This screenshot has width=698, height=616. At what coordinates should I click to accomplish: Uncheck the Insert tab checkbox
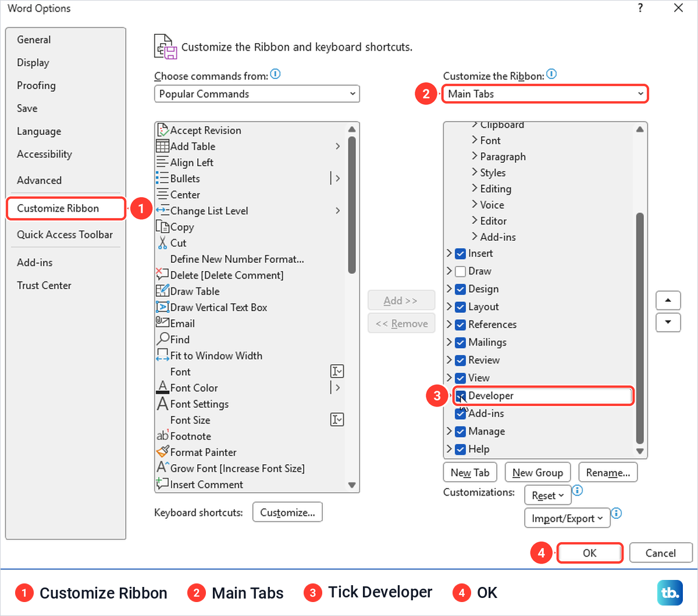pyautogui.click(x=460, y=254)
